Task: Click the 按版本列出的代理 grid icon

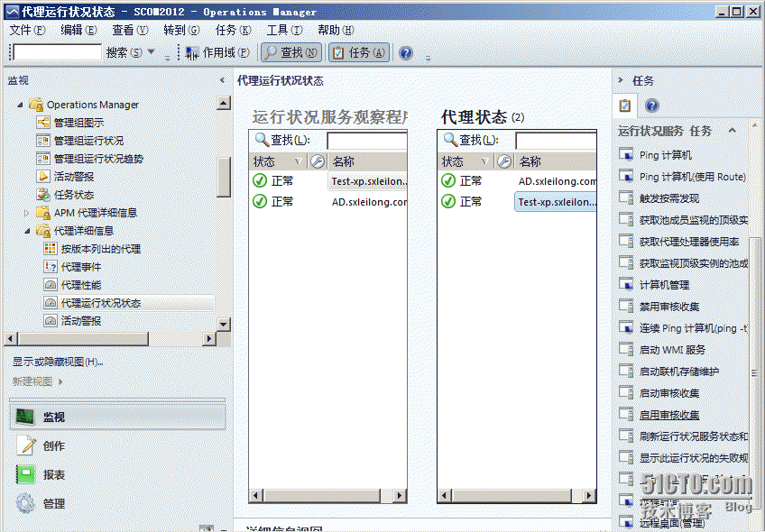Action: pyautogui.click(x=51, y=249)
